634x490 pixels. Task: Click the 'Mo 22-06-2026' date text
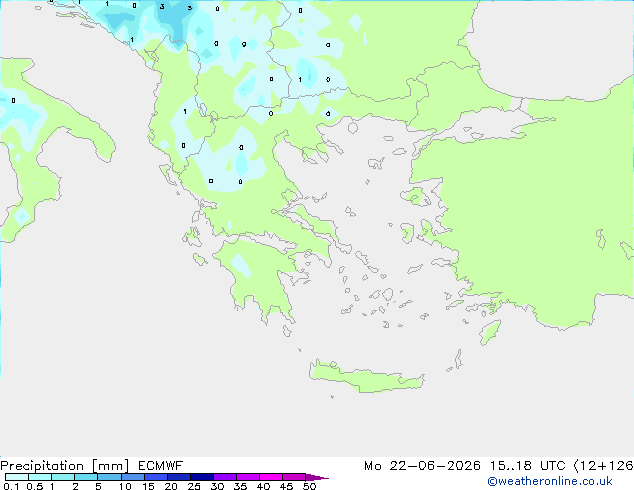[422, 466]
